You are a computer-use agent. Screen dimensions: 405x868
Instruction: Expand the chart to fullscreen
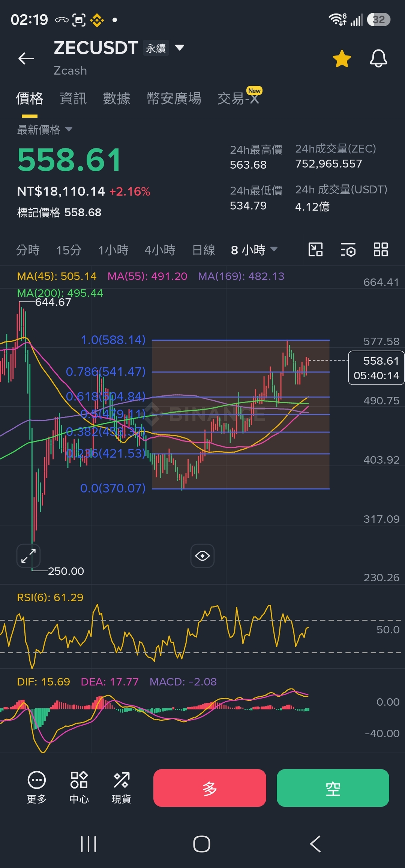[28, 556]
